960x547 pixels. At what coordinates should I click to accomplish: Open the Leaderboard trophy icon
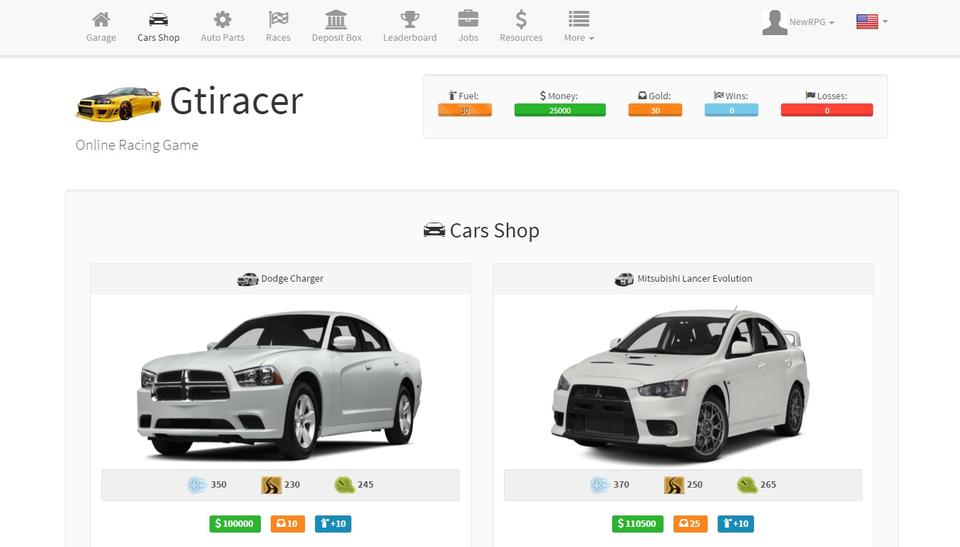(x=410, y=20)
